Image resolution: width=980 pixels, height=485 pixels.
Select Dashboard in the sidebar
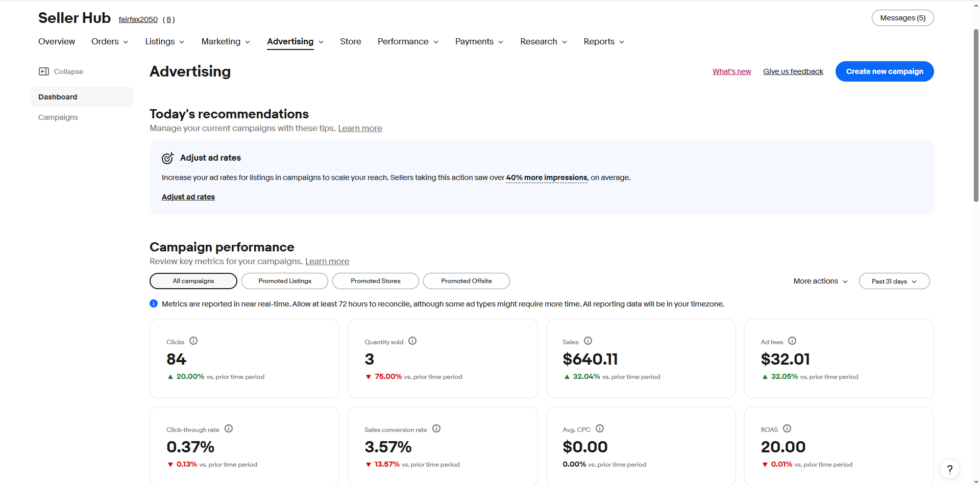(x=82, y=97)
